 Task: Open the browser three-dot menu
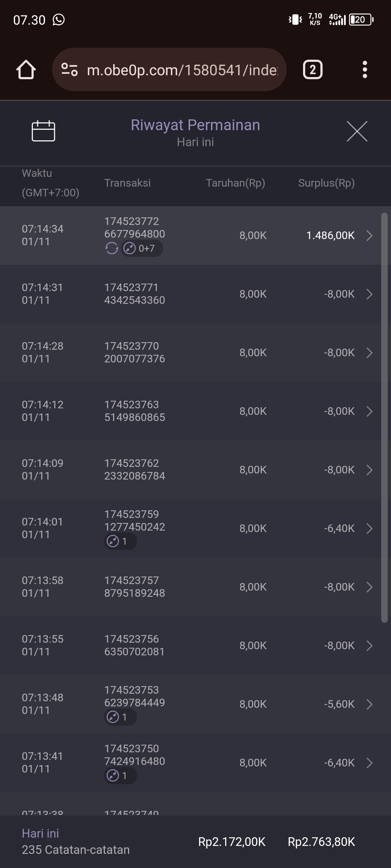click(x=365, y=69)
